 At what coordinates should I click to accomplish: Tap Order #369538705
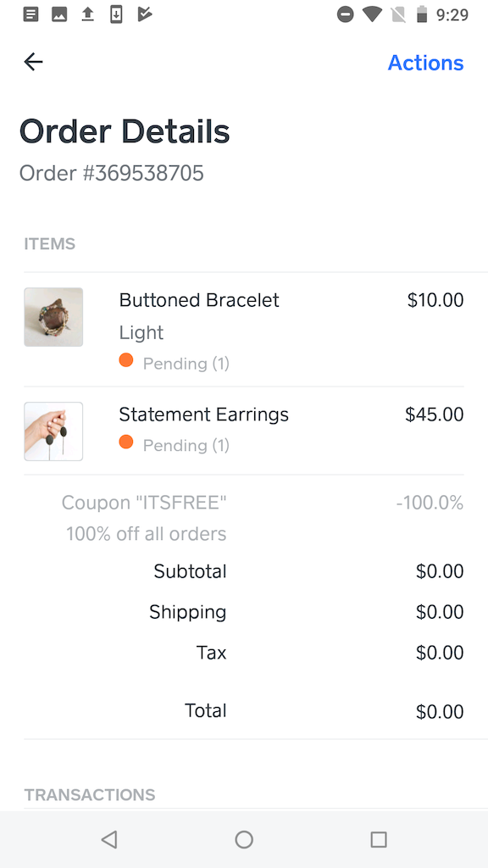click(x=112, y=173)
